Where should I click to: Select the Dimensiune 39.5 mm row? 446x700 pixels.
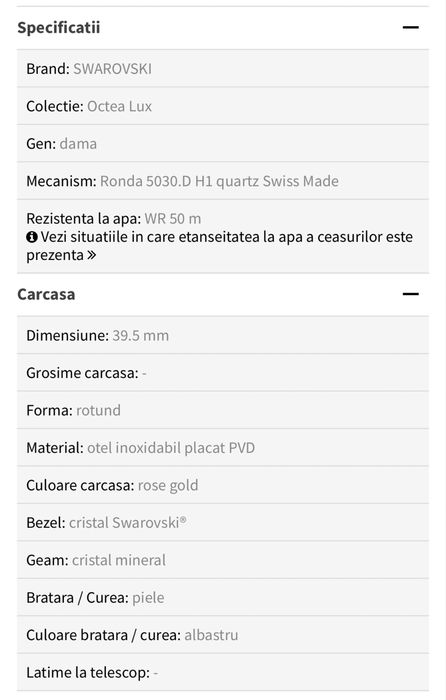223,335
